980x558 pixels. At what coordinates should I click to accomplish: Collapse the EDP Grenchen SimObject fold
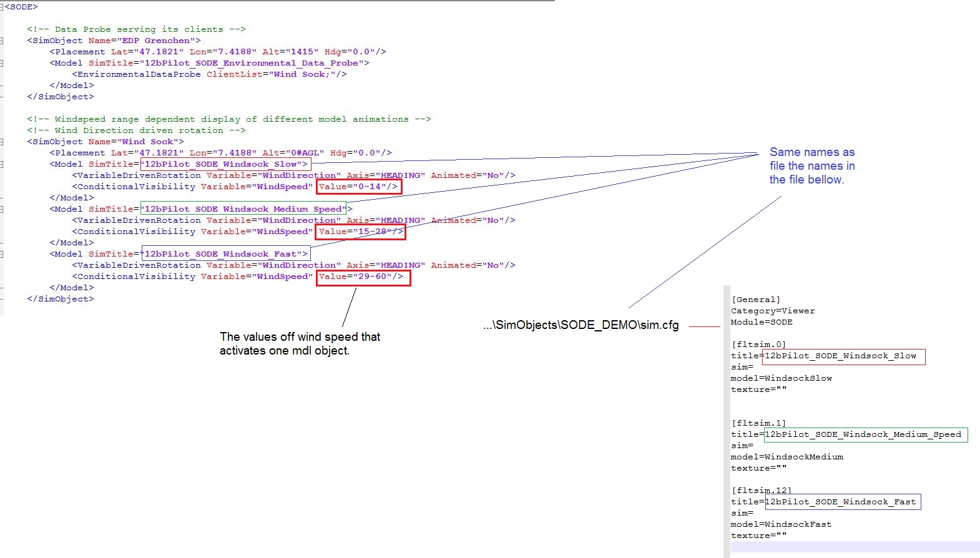2,41
